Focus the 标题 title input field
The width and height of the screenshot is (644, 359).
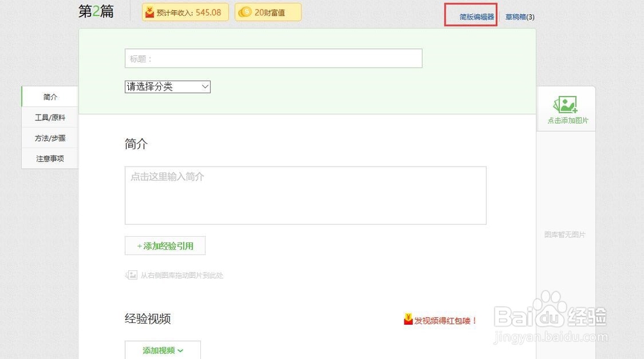(274, 59)
